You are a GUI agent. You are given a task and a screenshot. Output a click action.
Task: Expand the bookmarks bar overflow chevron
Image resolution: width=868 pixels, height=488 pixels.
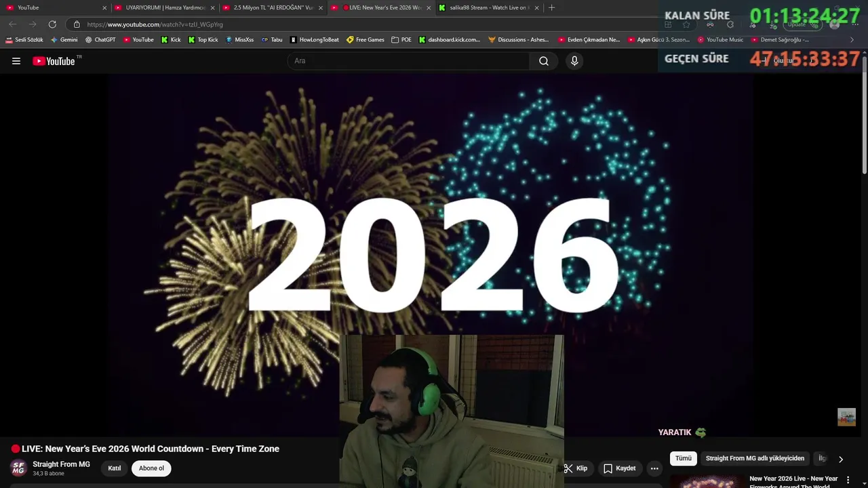pos(852,40)
